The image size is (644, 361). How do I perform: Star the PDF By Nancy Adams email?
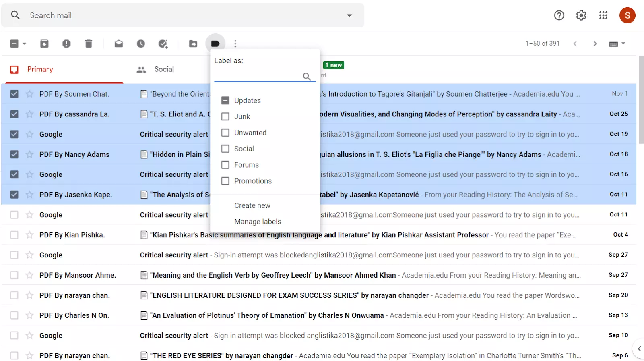[29, 154]
